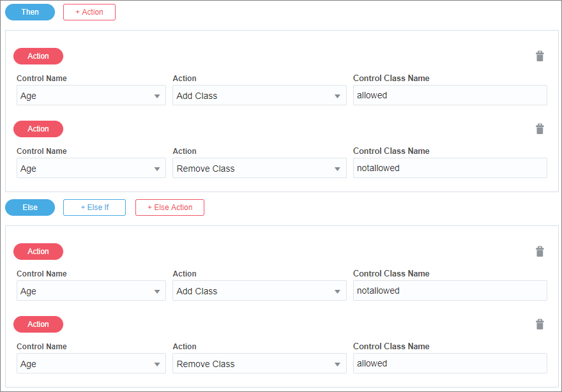Open the Remove Class dropdown in Else block
The image size is (562, 392).
point(259,364)
